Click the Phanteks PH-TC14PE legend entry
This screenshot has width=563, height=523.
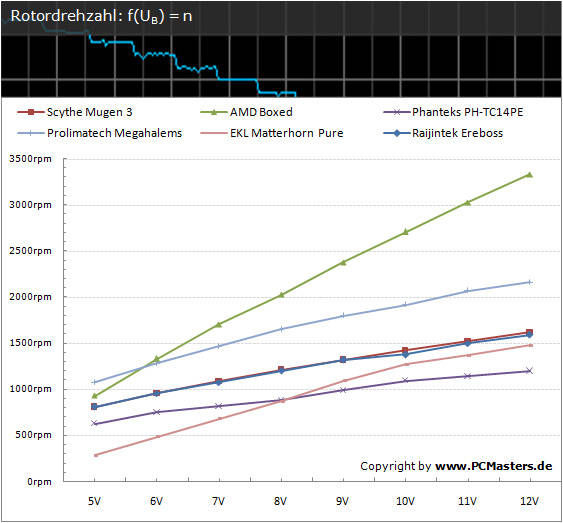pos(453,112)
